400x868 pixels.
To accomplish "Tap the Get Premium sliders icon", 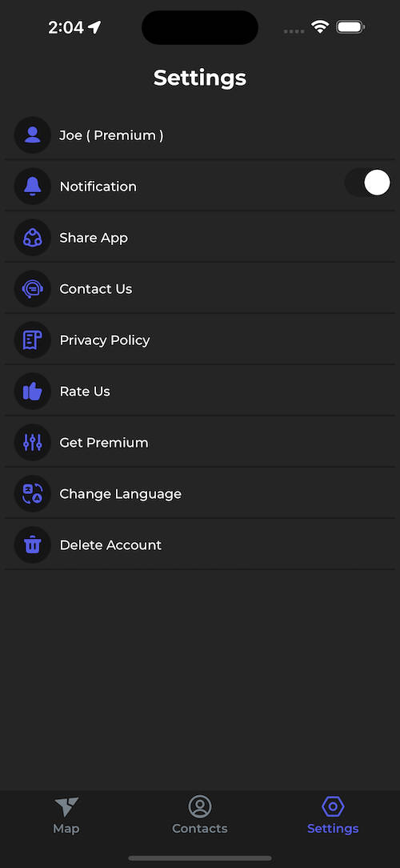I will (33, 442).
